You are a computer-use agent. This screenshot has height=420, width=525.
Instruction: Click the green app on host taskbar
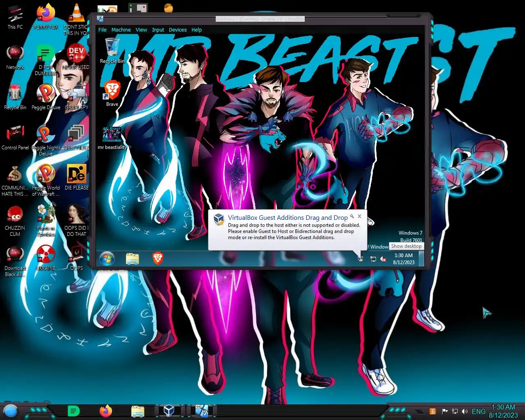[73, 411]
